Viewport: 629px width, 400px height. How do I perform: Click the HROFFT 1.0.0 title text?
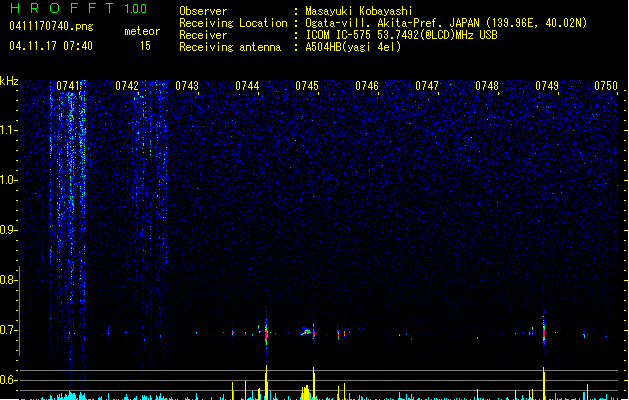78,8
